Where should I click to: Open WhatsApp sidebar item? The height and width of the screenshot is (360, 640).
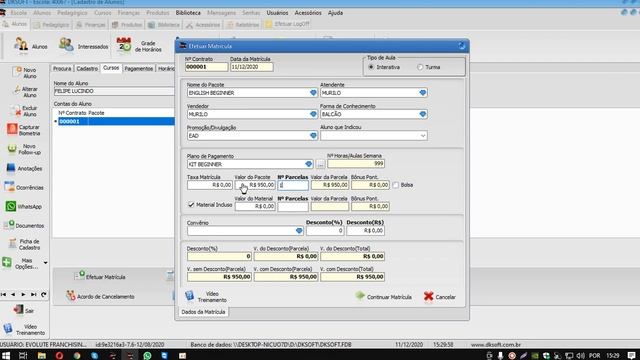click(24, 207)
